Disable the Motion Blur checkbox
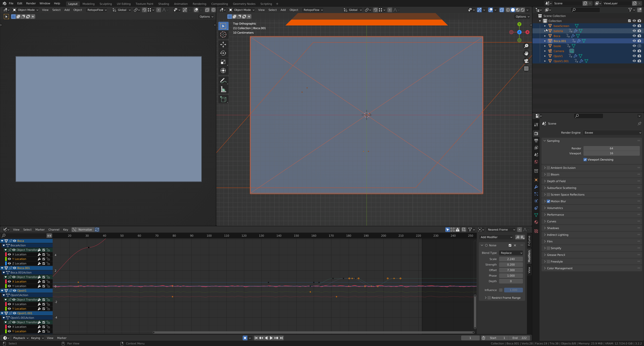Image resolution: width=644 pixels, height=346 pixels. (548, 201)
